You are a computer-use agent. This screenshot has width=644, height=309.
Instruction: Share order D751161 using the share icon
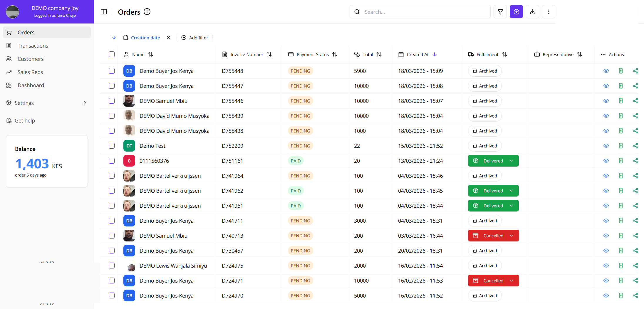(x=635, y=161)
